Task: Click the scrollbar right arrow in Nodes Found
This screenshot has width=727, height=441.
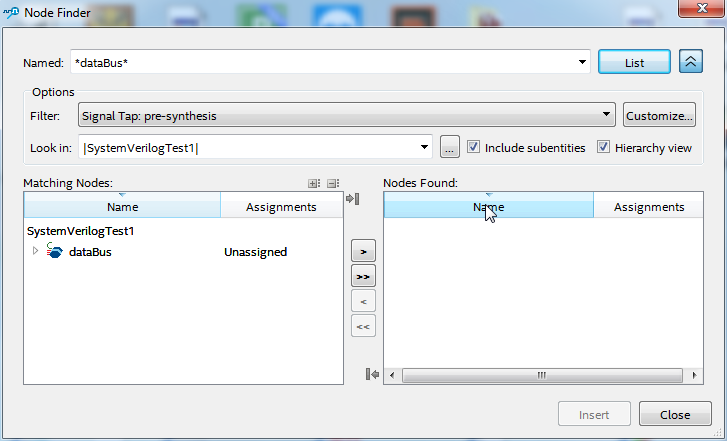Action: 694,375
